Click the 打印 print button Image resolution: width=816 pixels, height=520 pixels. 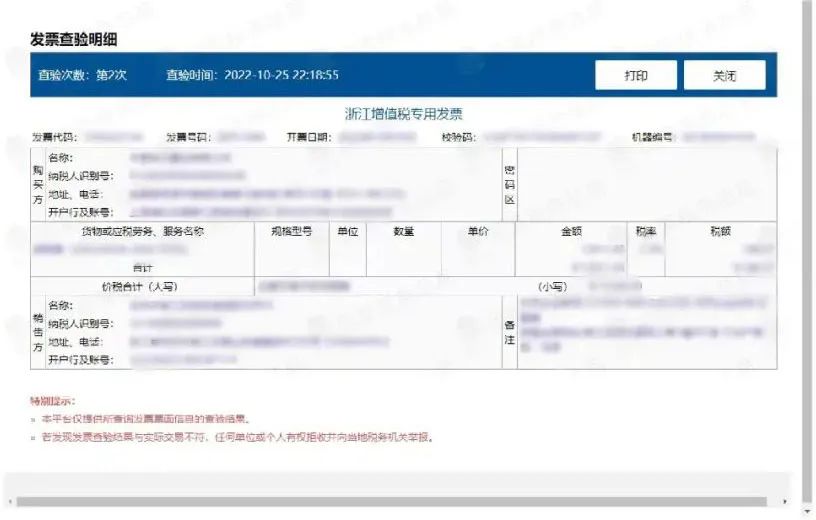pos(636,75)
